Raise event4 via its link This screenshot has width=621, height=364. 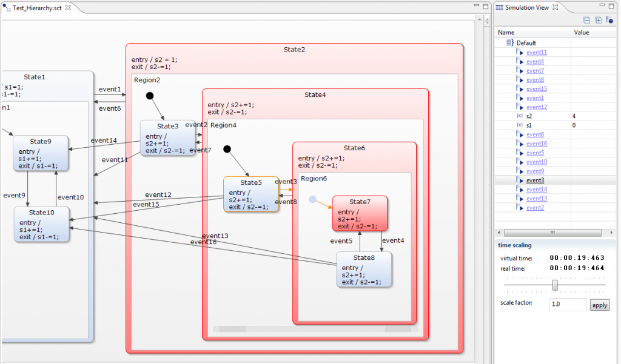(x=535, y=61)
